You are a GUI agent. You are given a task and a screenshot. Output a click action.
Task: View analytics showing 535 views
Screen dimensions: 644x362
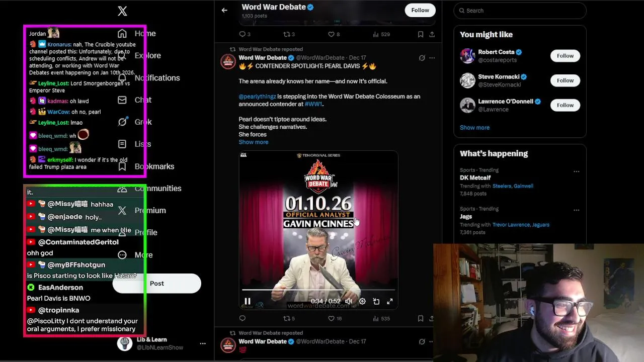tap(381, 318)
